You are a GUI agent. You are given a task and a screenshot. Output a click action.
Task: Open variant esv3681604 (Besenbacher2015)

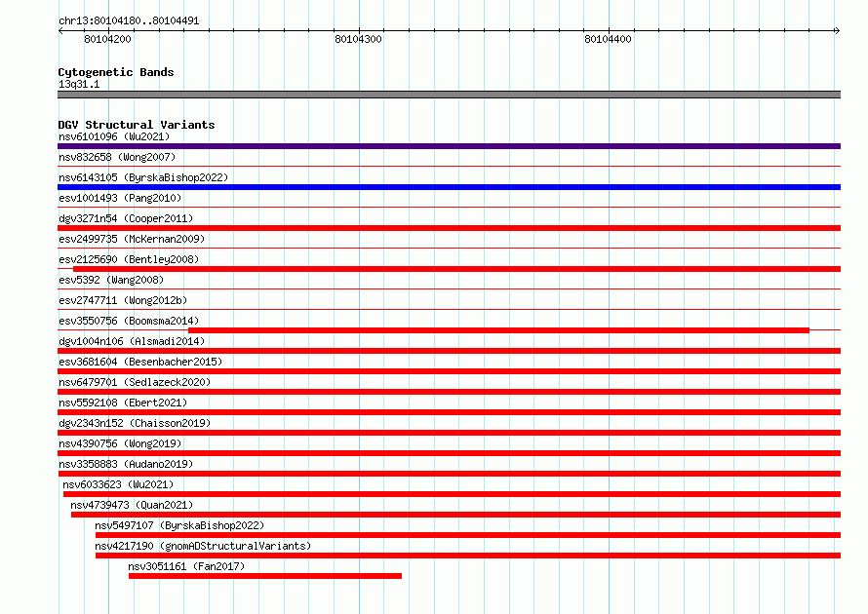click(140, 362)
